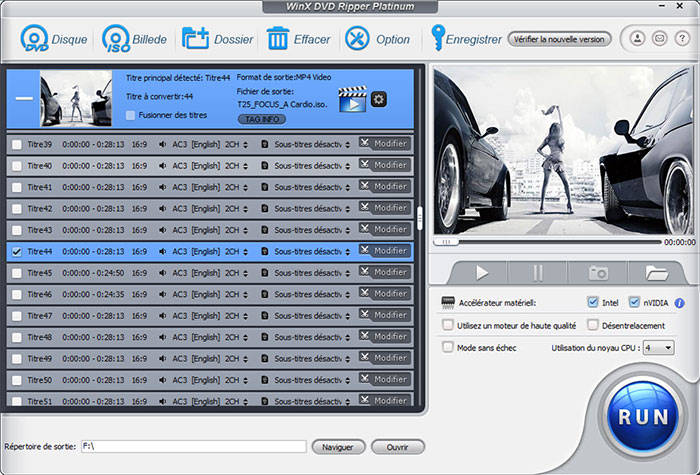Open the CPU core usage dropdown

tap(659, 347)
